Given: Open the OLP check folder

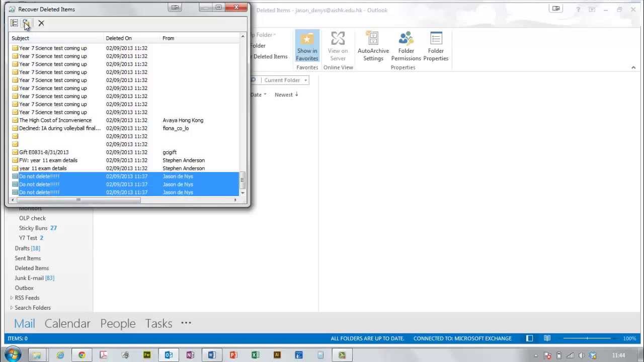Looking at the screenshot, I should [32, 218].
